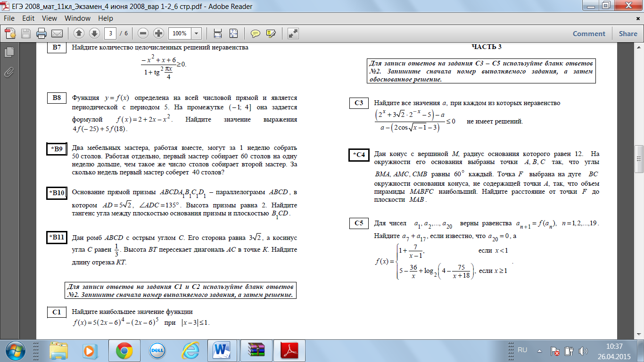Click the Dell taskbar icon
Screen dimensions: 644x362
(x=157, y=351)
